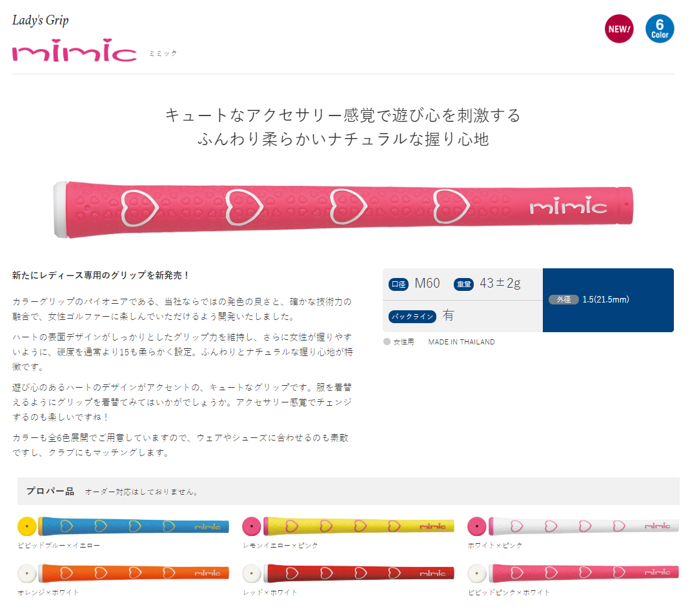Click the ピビッドピンク×ホワイト caption text
This screenshot has height=616, width=690.
pos(509,592)
